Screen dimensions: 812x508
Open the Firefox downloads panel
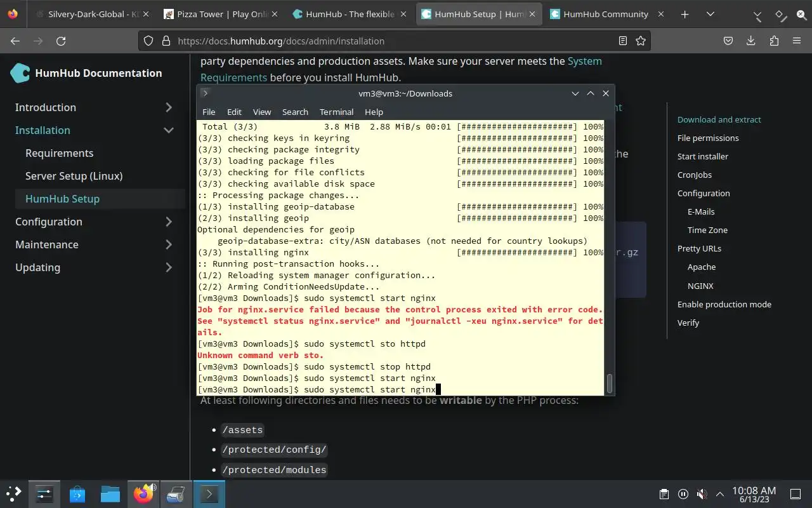tap(751, 41)
